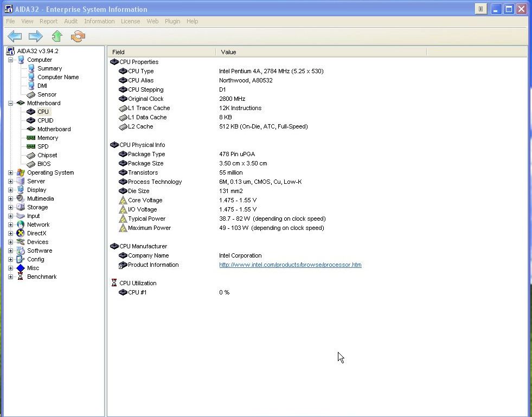
Task: Click the orange Refresh toolbar icon
Action: pos(78,36)
